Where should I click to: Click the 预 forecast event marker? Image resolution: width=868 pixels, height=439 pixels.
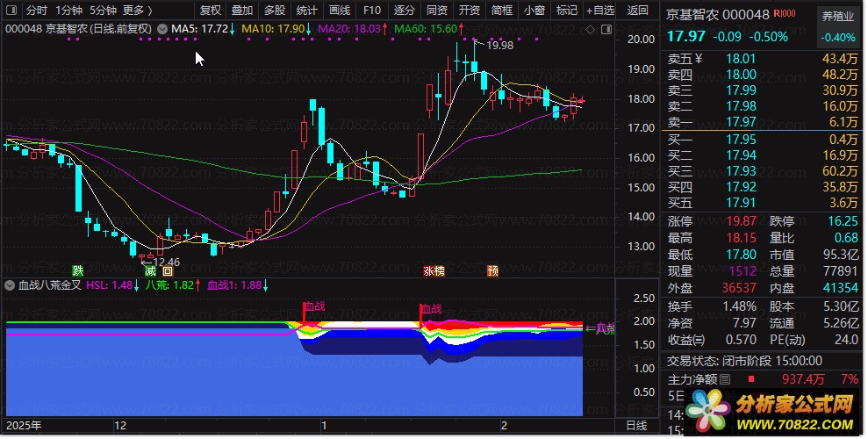[x=492, y=270]
